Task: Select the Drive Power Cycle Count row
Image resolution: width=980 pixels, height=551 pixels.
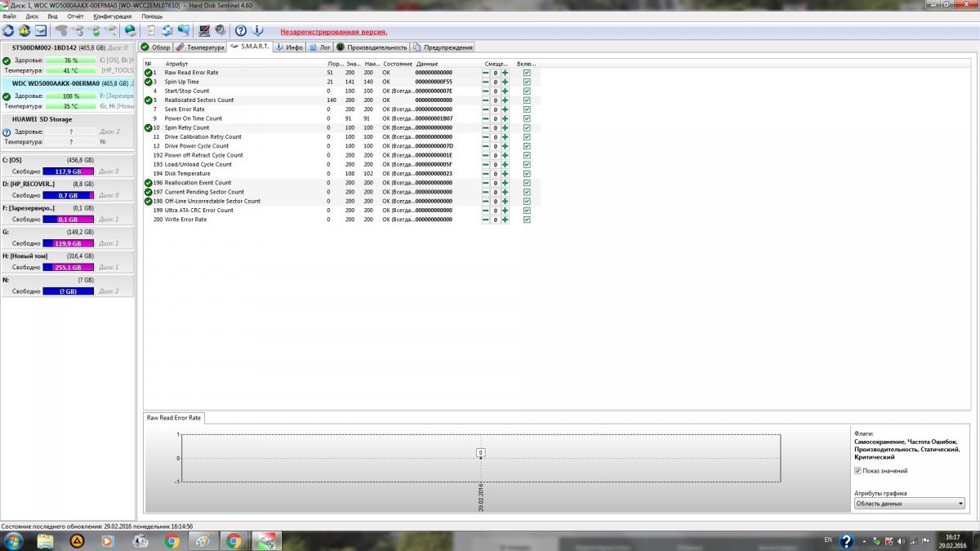Action: tap(341, 146)
